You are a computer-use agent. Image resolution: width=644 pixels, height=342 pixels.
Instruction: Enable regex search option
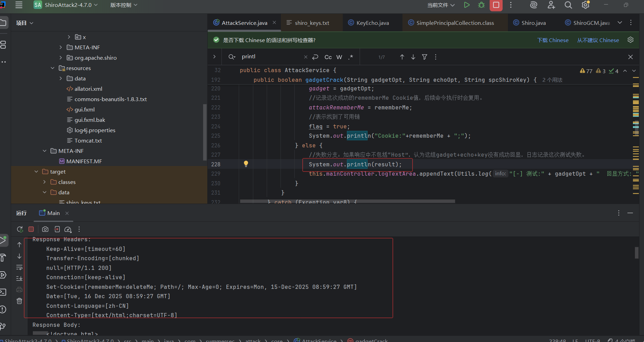point(351,57)
